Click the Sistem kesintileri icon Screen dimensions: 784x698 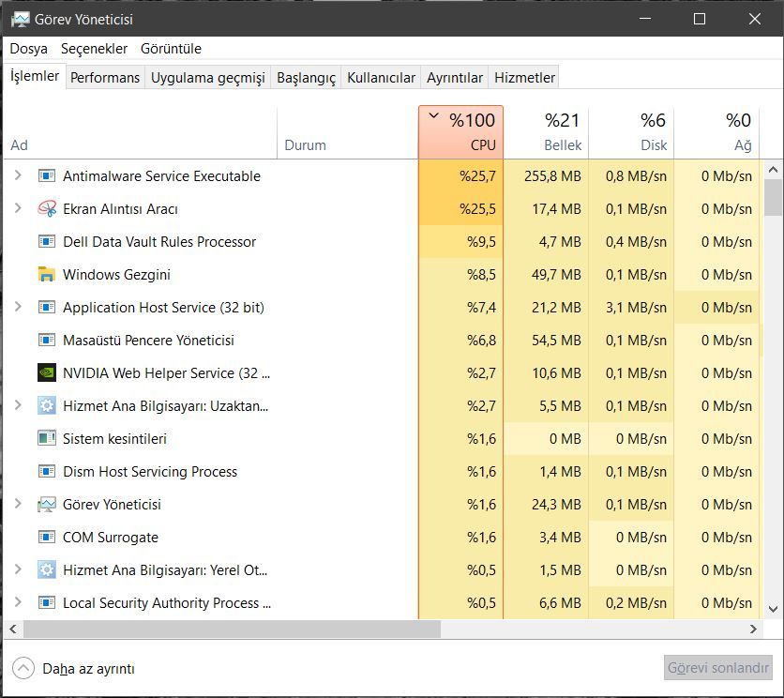coord(47,438)
